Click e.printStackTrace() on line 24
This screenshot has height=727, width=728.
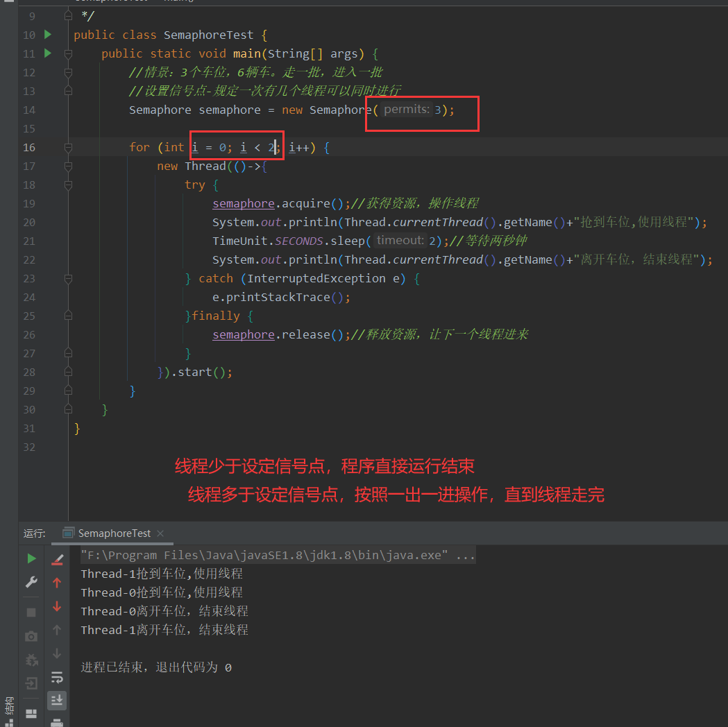281,297
